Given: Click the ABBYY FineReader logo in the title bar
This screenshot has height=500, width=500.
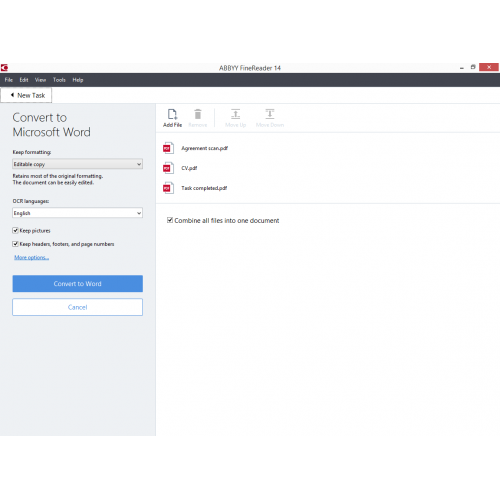Looking at the screenshot, I should pyautogui.click(x=4, y=68).
